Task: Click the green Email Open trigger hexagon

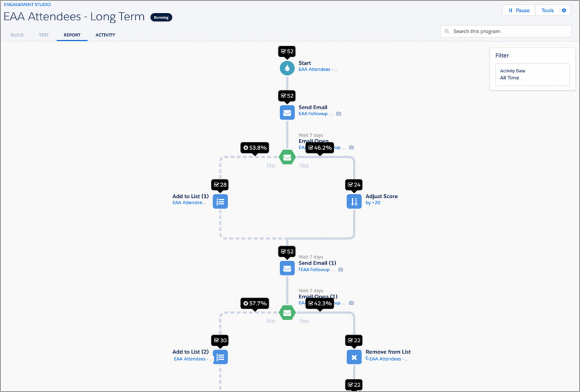Action: (287, 156)
